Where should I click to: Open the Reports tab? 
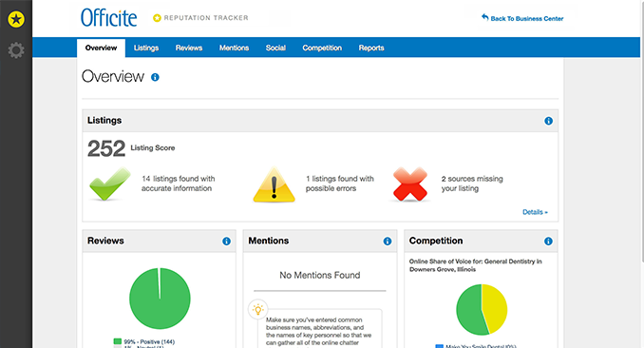click(x=371, y=48)
